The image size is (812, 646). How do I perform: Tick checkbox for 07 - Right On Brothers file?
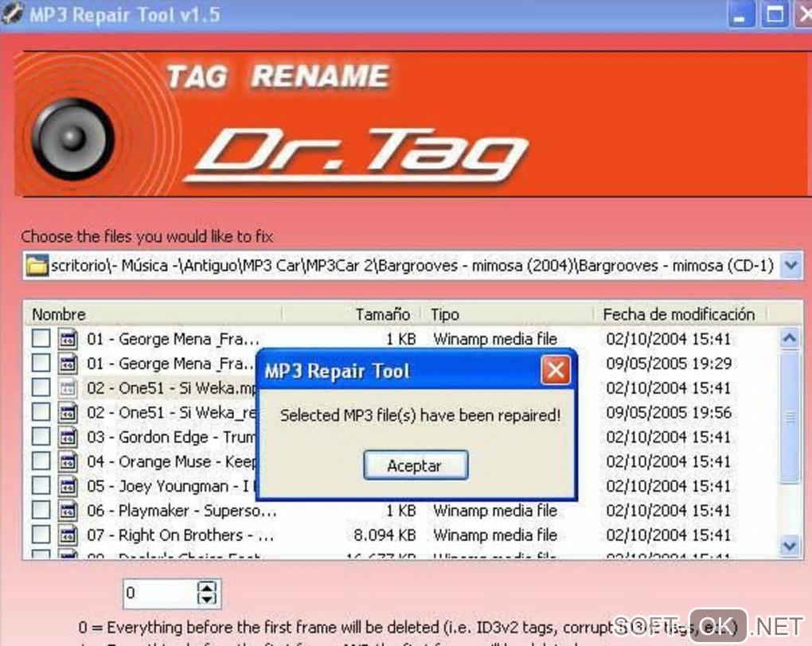point(41,534)
